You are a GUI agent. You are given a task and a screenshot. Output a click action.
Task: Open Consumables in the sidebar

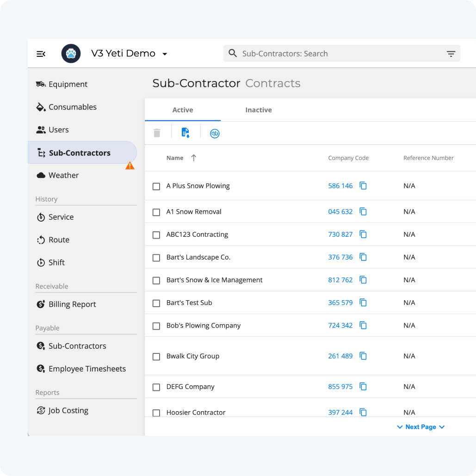(66, 107)
